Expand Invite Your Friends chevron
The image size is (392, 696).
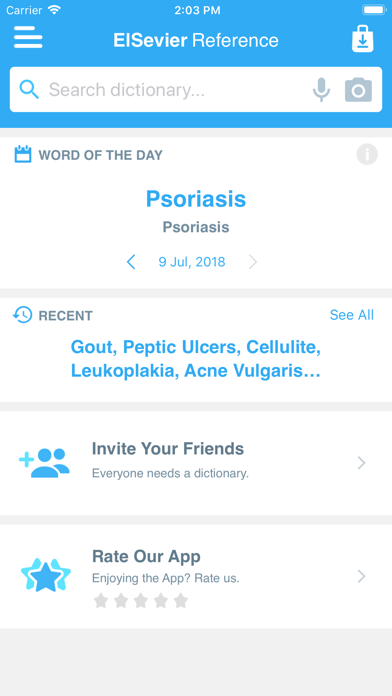click(x=362, y=463)
